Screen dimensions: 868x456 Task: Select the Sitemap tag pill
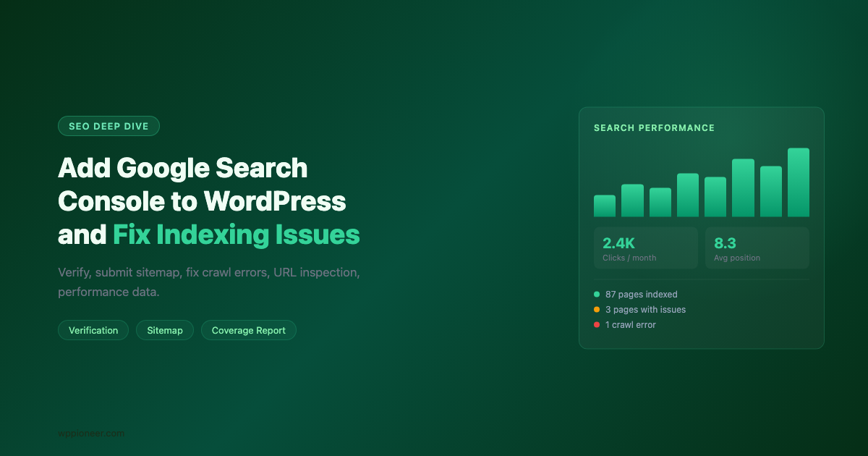click(x=165, y=330)
